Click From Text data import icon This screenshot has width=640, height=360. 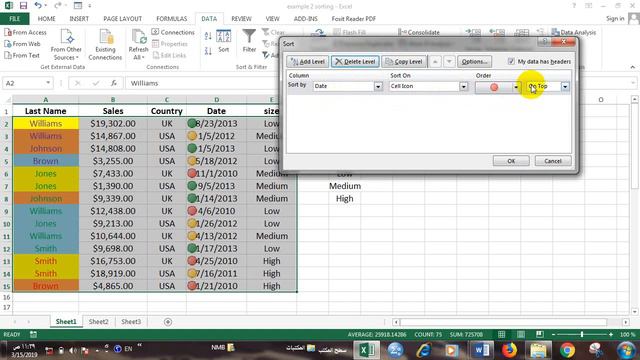(x=22, y=55)
